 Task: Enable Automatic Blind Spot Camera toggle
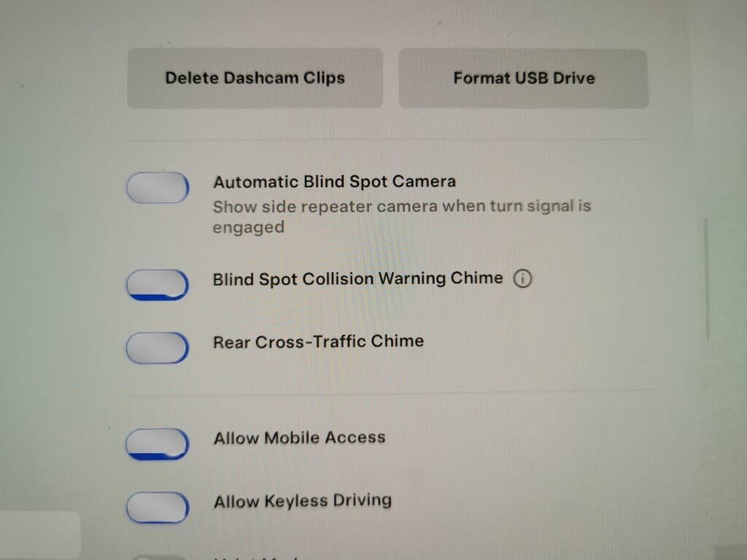(x=158, y=187)
